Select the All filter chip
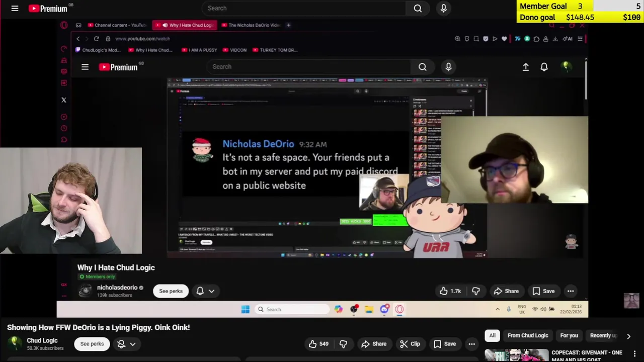Screen dimensions: 644x362 pos(492,335)
